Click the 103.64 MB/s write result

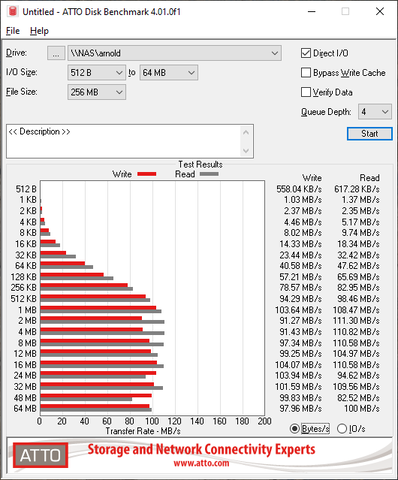pyautogui.click(x=298, y=310)
